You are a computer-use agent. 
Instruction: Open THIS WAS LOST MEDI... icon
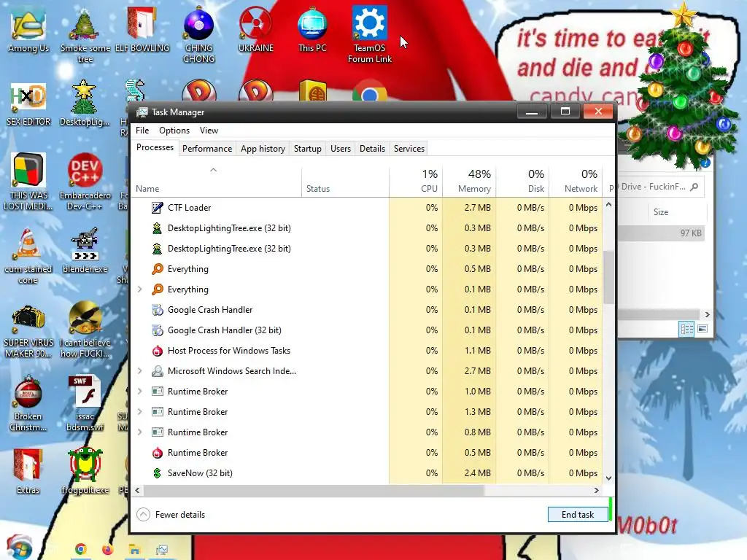point(28,182)
